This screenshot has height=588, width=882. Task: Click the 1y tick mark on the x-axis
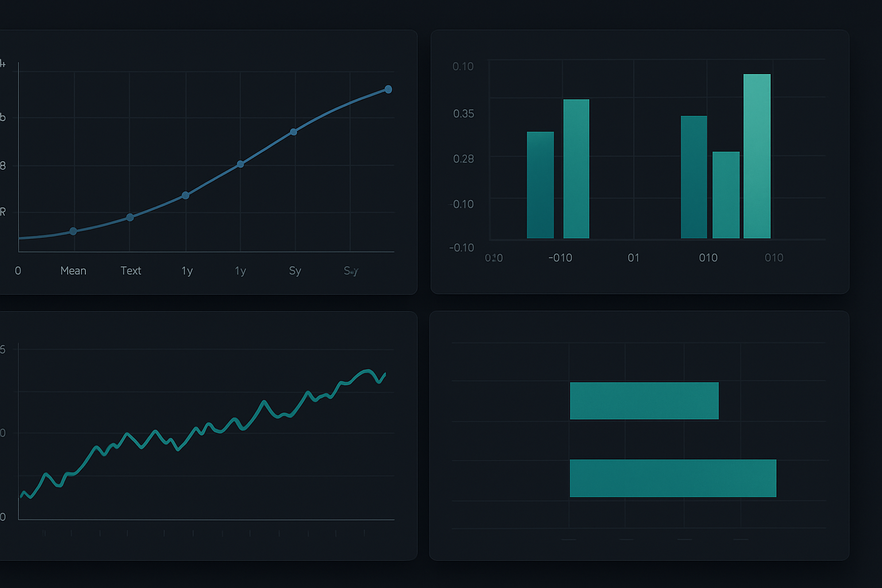[x=186, y=270]
